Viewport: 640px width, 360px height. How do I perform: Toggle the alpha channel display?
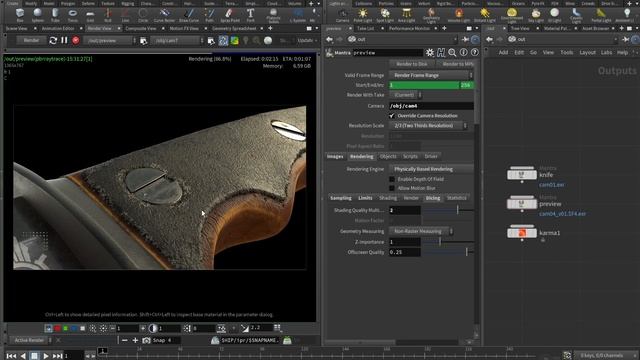82,328
